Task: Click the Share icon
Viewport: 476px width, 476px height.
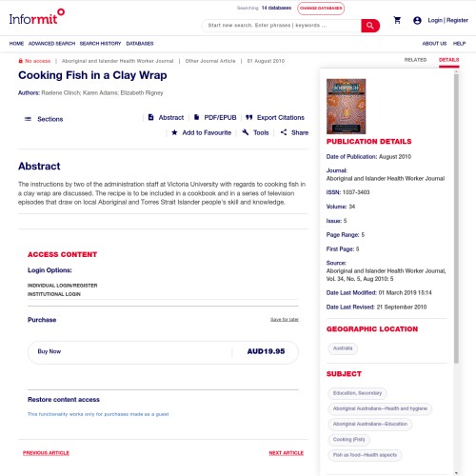Action: click(284, 132)
